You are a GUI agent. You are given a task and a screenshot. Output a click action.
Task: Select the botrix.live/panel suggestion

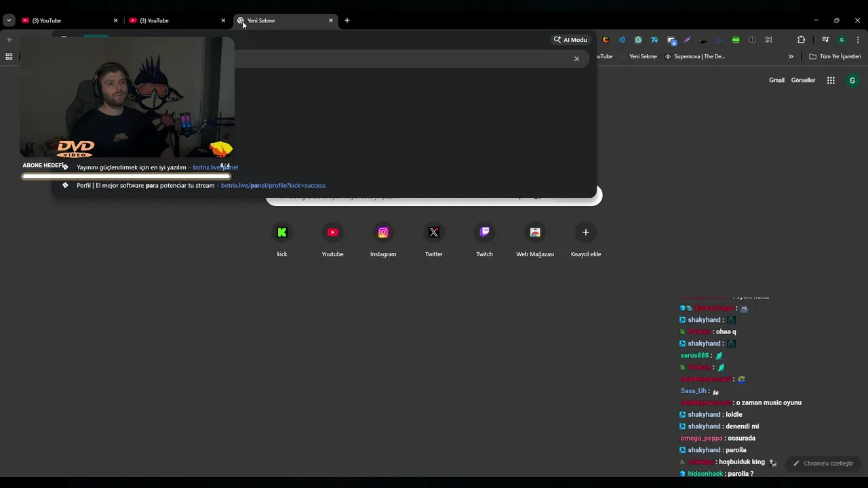324,167
